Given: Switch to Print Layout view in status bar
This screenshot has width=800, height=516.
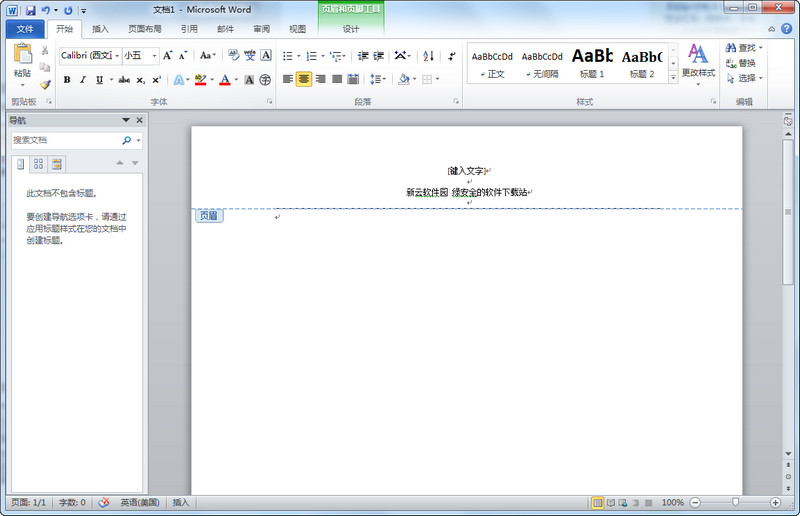Looking at the screenshot, I should [x=598, y=502].
